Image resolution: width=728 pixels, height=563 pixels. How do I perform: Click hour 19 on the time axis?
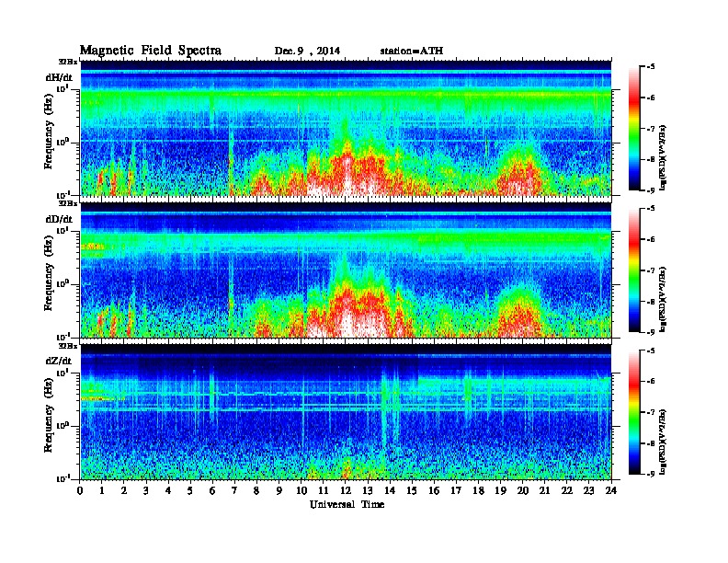click(x=500, y=490)
